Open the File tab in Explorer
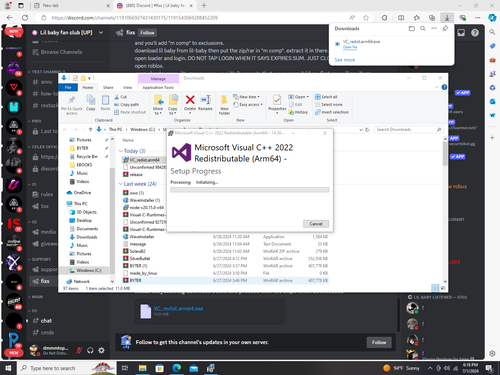 tap(68, 87)
